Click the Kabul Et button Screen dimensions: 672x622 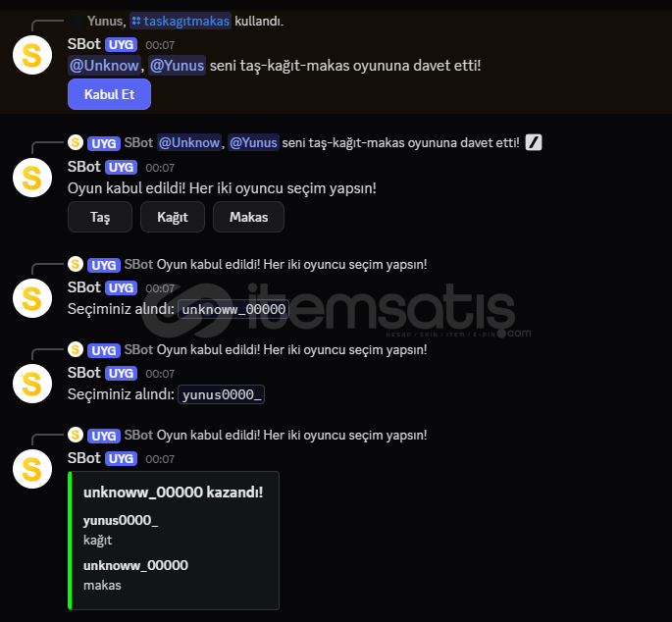(x=109, y=94)
